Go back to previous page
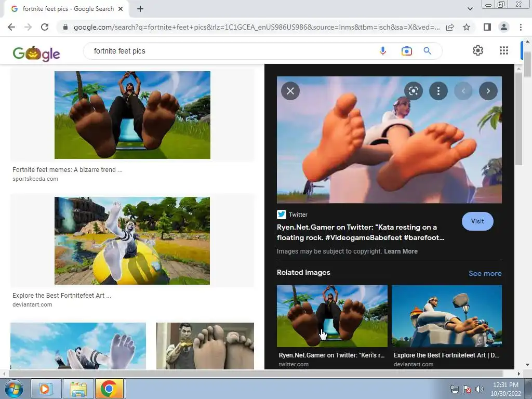 [11, 27]
